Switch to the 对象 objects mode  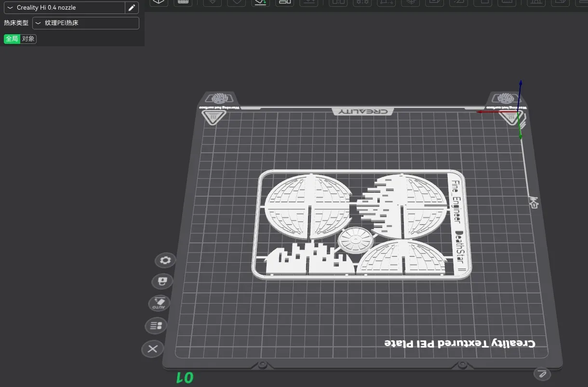(28, 39)
